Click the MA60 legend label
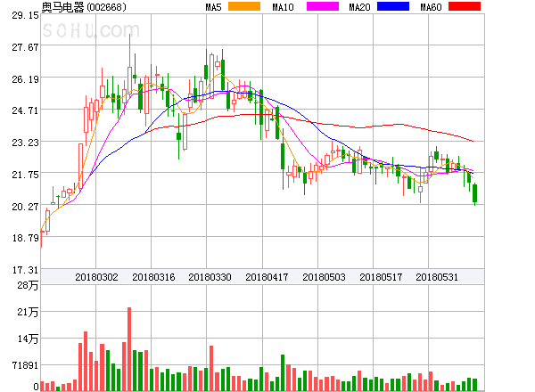 pos(431,7)
